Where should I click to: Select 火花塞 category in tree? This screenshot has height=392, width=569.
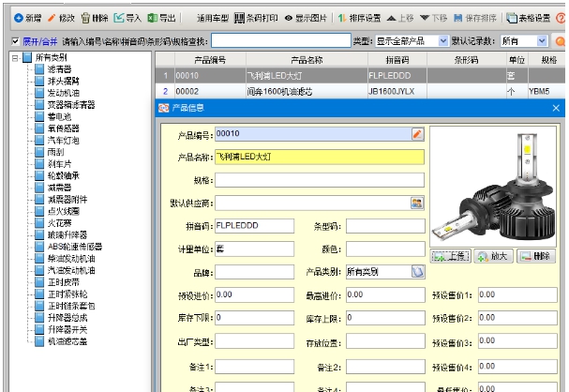click(59, 223)
